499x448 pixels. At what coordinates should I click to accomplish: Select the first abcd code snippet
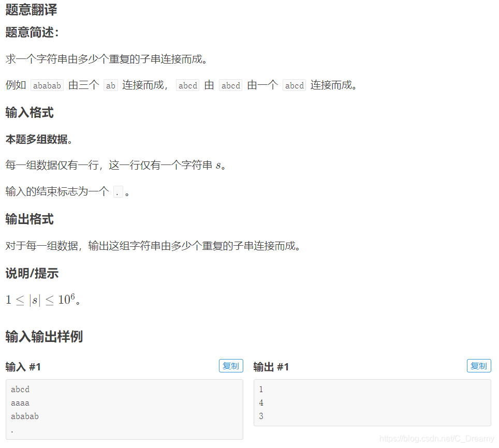(x=187, y=85)
